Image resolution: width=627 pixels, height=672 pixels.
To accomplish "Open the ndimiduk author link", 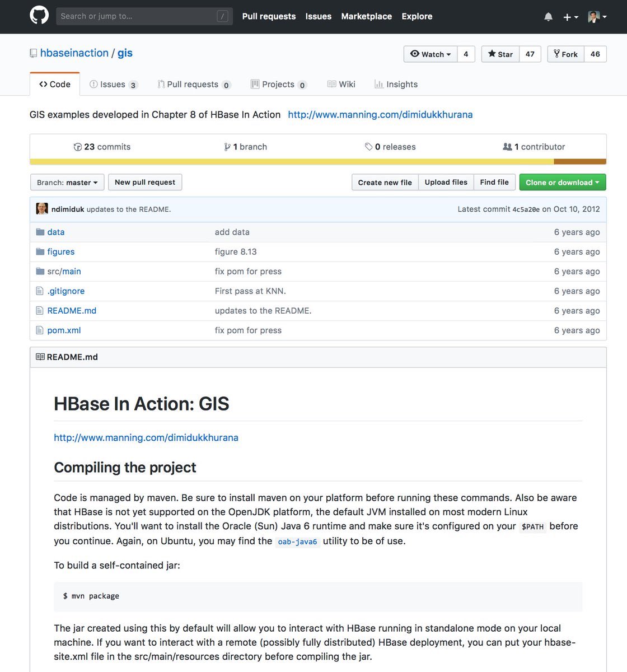I will [68, 209].
